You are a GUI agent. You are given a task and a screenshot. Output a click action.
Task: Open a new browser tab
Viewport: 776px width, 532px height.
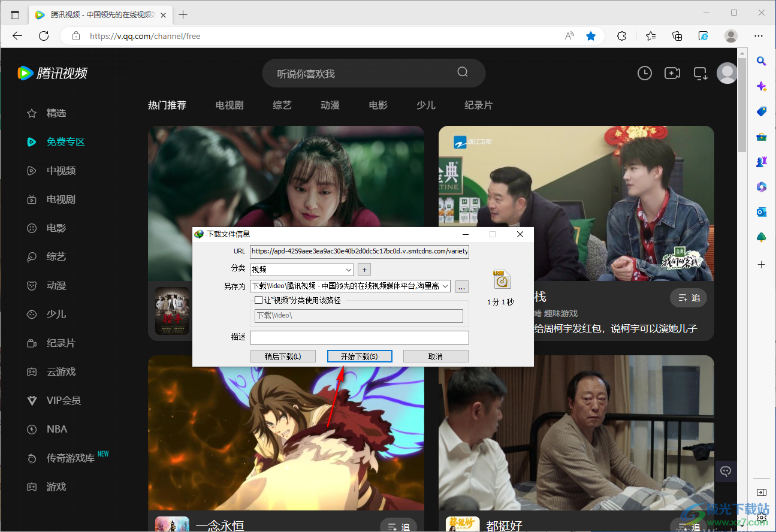point(183,15)
